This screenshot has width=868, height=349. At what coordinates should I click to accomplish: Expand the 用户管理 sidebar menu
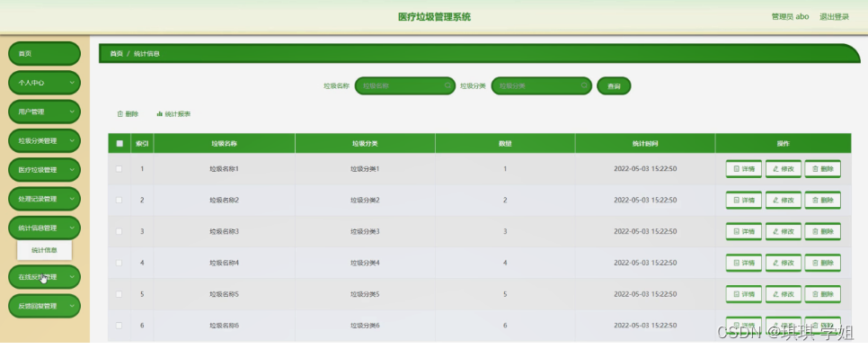pos(44,112)
